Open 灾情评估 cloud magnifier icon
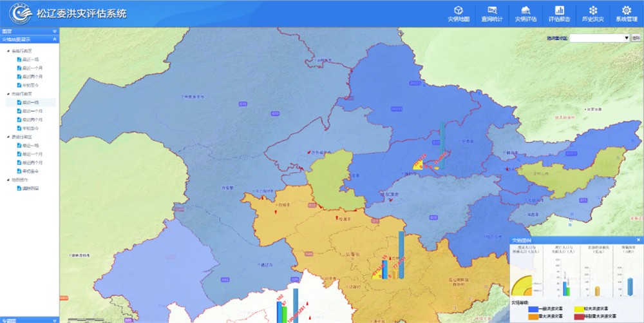 pos(526,10)
